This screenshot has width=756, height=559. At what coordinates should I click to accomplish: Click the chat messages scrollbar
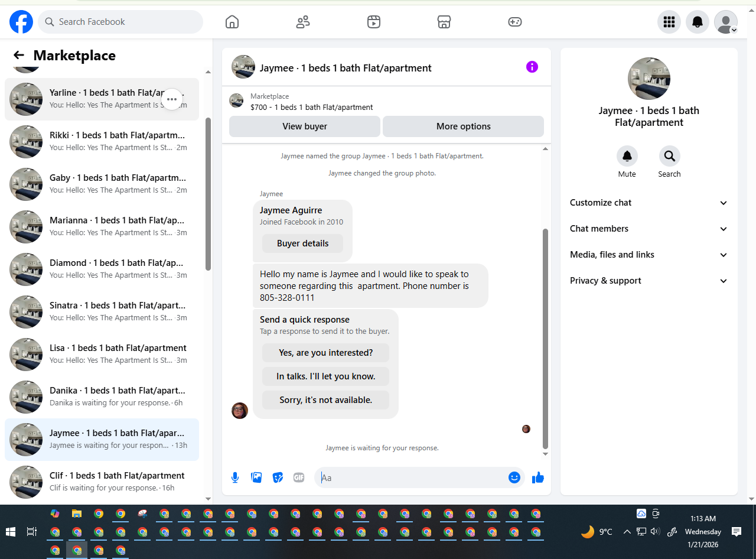[545, 339]
